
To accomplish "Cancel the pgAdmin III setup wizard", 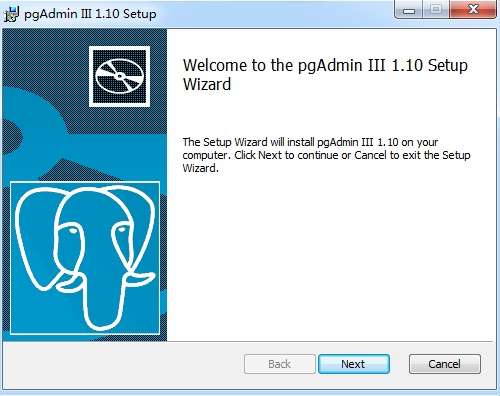I will (x=445, y=364).
